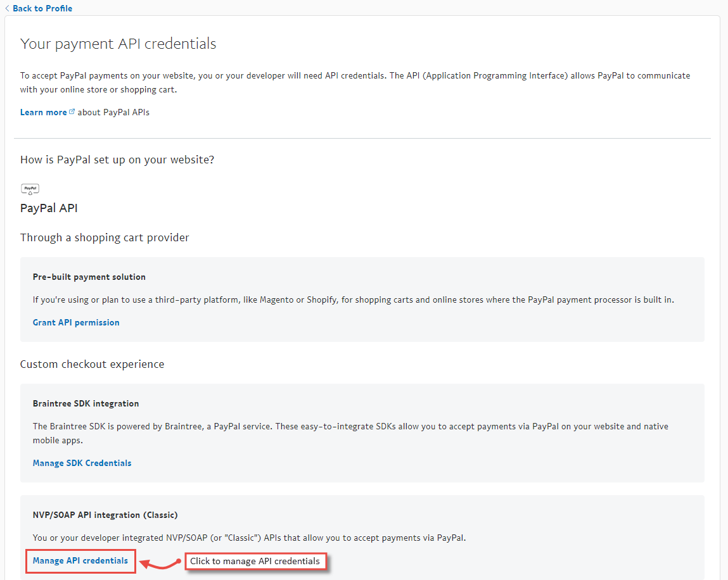Screen dimensions: 728x580
Task: Click the Braintree SDK description paragraph
Action: 350,433
